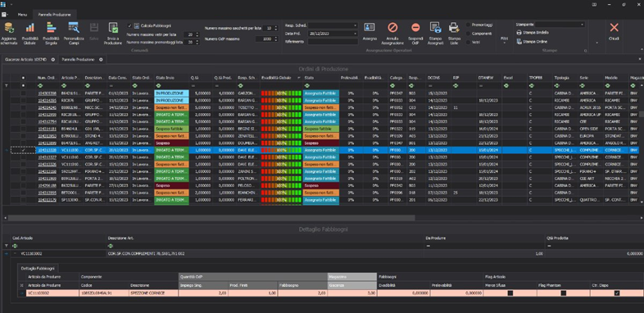The image size is (644, 313).
Task: Click the Stampa Liste printer icon
Action: click(454, 28)
